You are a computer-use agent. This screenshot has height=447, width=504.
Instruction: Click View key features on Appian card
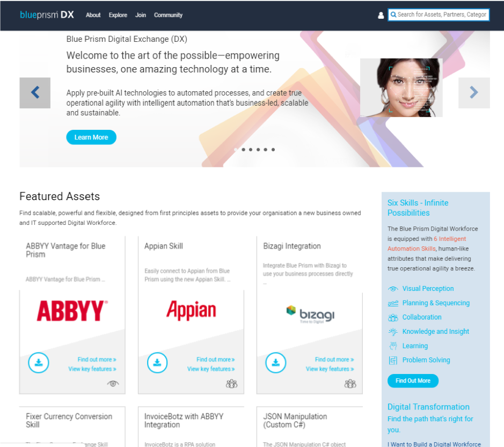tap(211, 369)
